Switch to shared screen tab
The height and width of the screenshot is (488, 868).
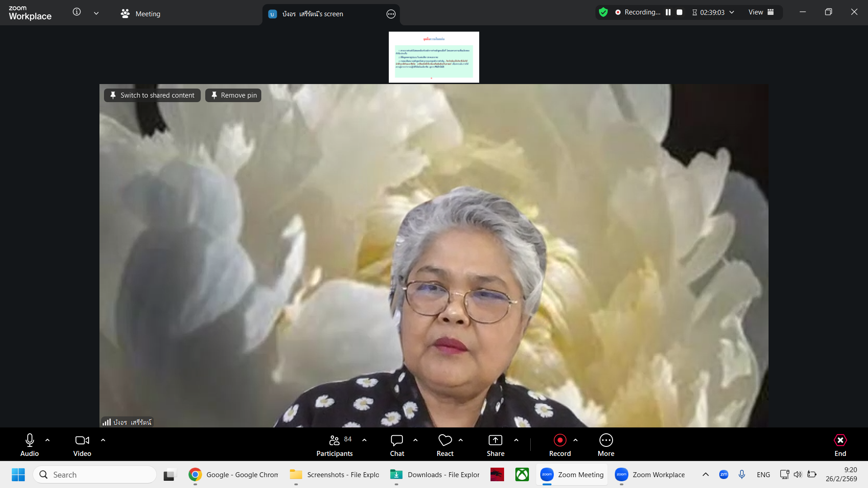click(x=312, y=14)
